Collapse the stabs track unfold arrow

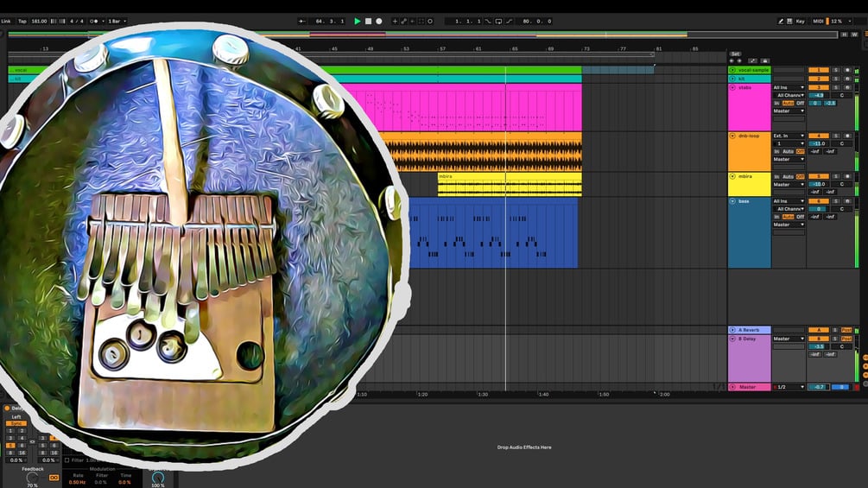(x=732, y=87)
